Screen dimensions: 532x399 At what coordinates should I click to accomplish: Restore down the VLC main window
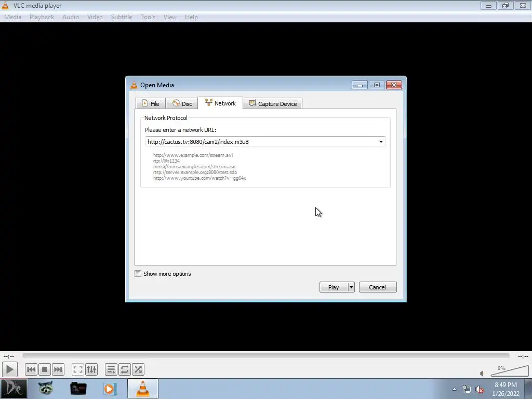coord(506,5)
